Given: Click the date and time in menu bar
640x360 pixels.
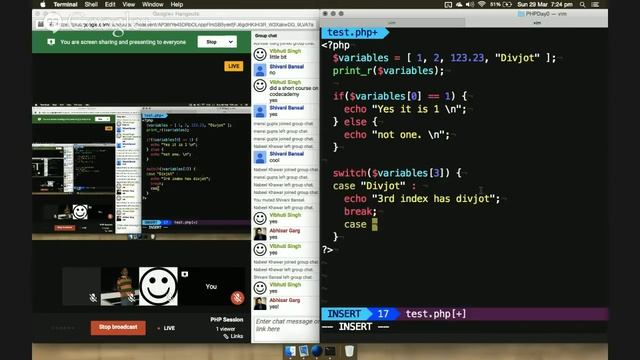Looking at the screenshot, I should 545,4.
